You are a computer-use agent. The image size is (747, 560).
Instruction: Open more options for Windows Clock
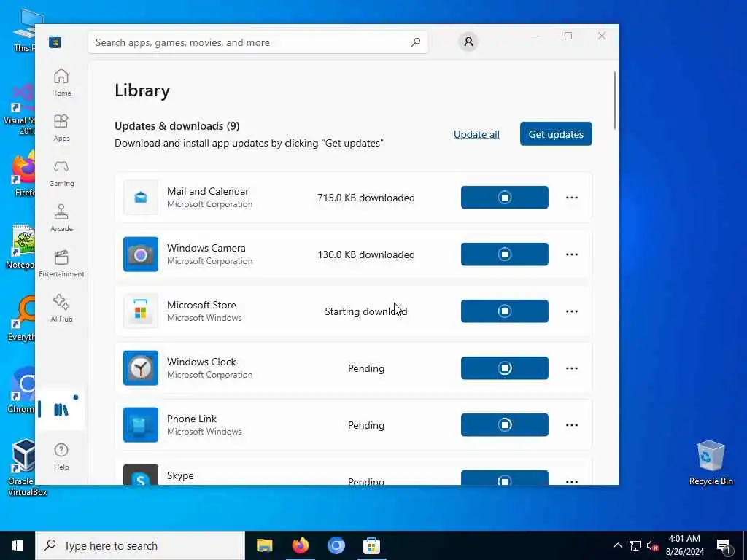coord(572,368)
